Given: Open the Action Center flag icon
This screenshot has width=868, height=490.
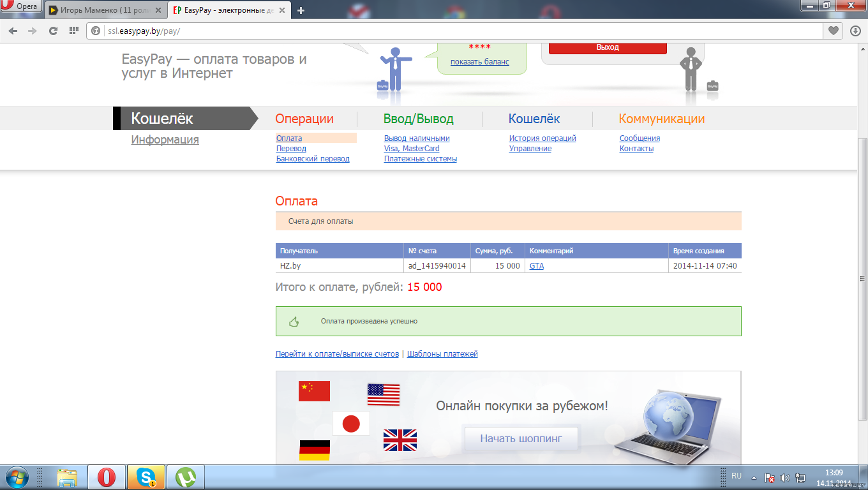Looking at the screenshot, I should click(x=770, y=477).
